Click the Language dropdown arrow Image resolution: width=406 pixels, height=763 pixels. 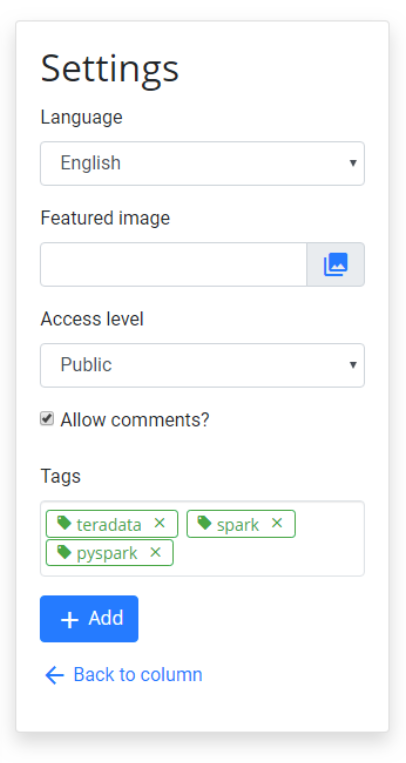tap(353, 163)
